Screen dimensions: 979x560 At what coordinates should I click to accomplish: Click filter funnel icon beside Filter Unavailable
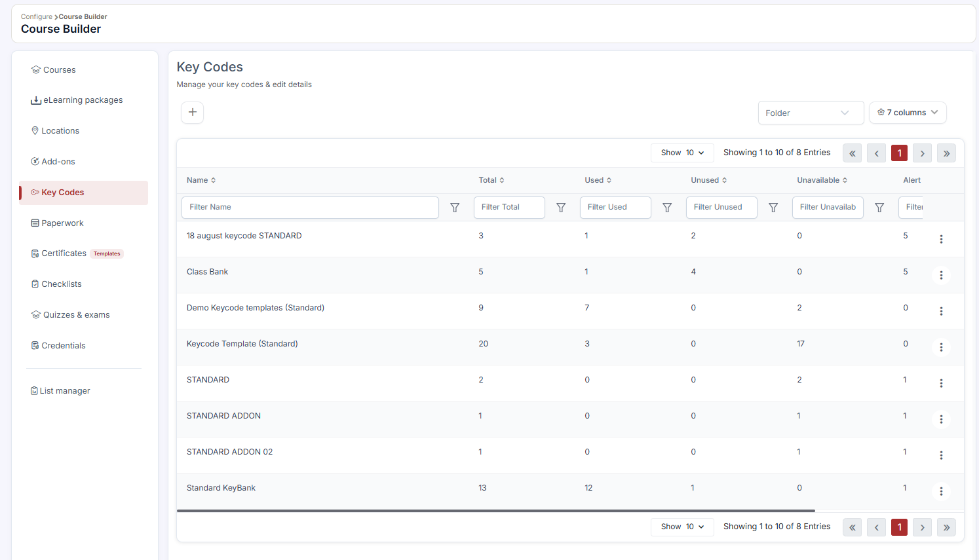[x=879, y=208]
